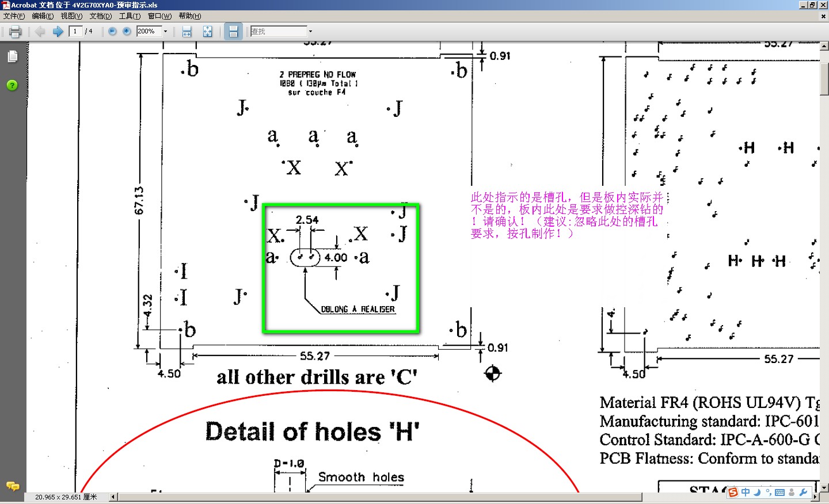Open the IME wrench settings icon
Viewport: 829px width, 504px height.
click(804, 492)
